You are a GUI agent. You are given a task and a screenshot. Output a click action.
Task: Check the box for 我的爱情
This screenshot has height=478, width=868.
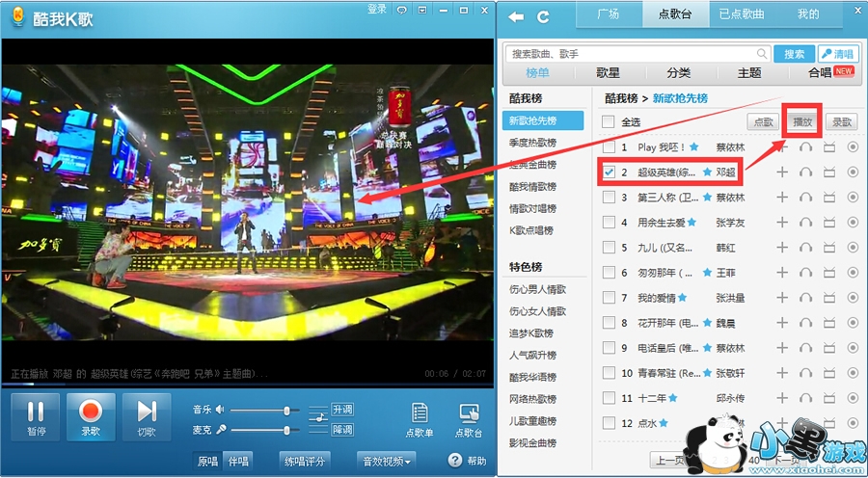(609, 298)
